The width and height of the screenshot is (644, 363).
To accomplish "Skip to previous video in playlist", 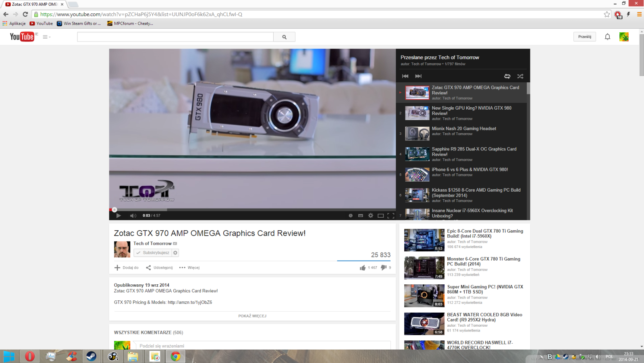I will pyautogui.click(x=405, y=76).
